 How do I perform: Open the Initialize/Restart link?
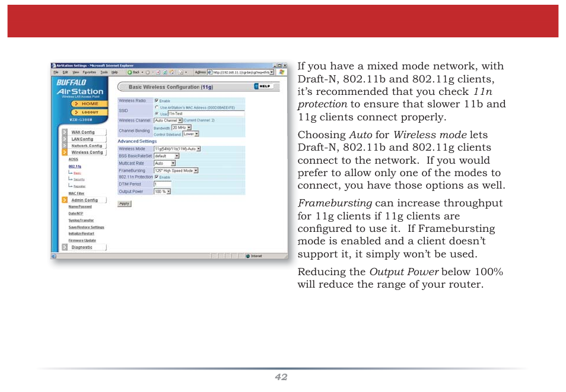point(81,234)
